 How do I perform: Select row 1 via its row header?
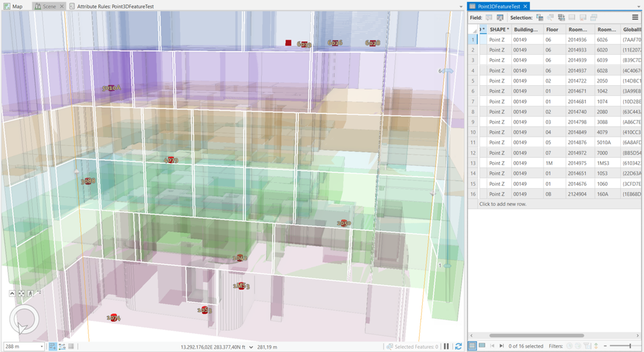point(473,40)
